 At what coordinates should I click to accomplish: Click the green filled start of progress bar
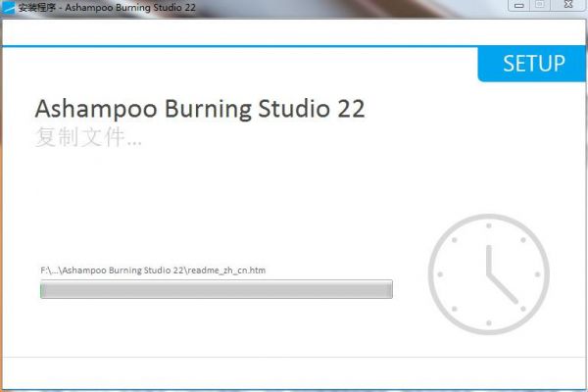(42, 290)
